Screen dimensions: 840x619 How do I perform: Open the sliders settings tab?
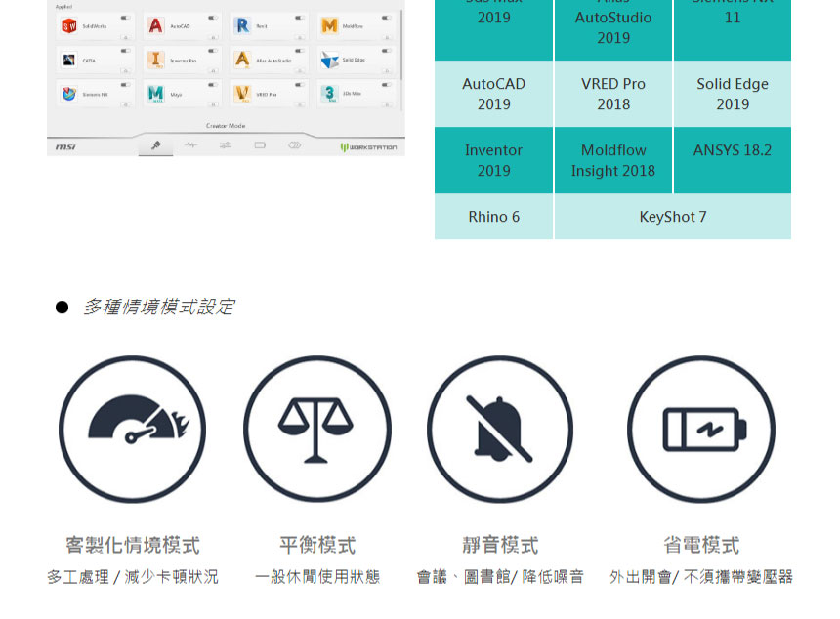click(225, 145)
